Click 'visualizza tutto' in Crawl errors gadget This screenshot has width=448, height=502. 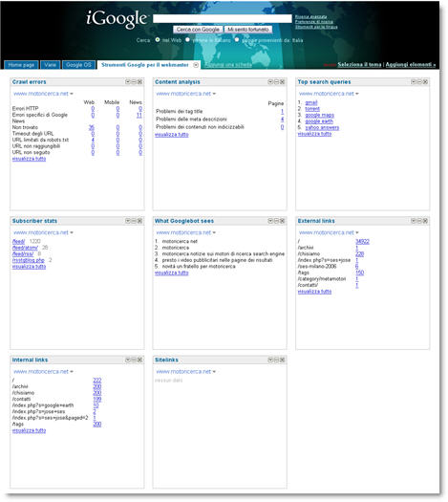(x=29, y=159)
